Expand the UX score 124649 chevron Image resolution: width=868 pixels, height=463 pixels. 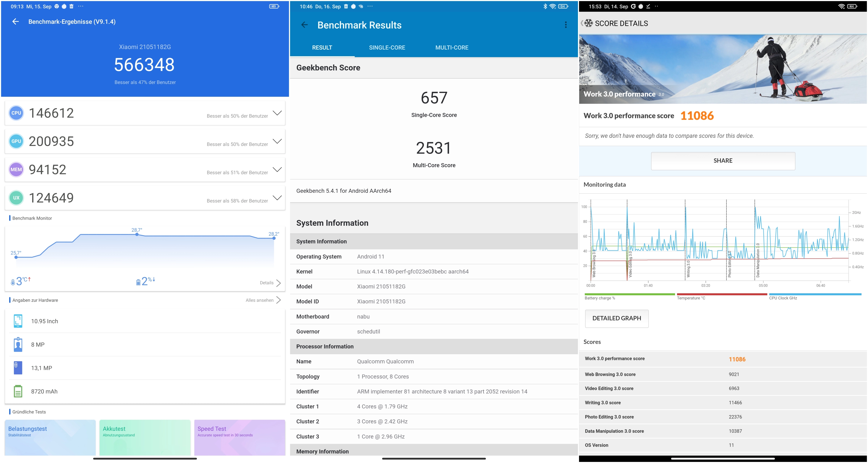pyautogui.click(x=277, y=198)
